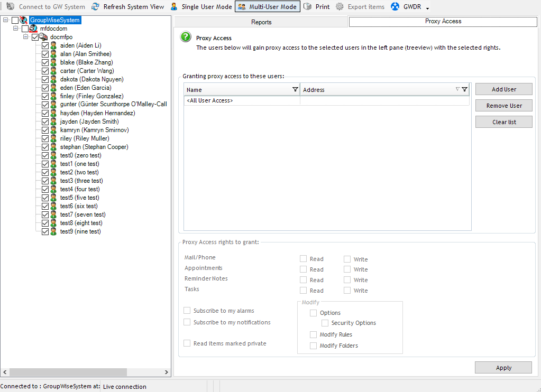Open the Address column filter icon
This screenshot has height=392, width=541.
coord(464,89)
